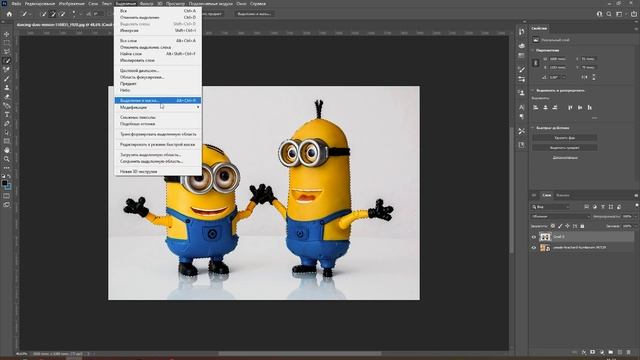The image size is (640, 360).
Task: Click the W width field in Properties
Action: pos(558,59)
